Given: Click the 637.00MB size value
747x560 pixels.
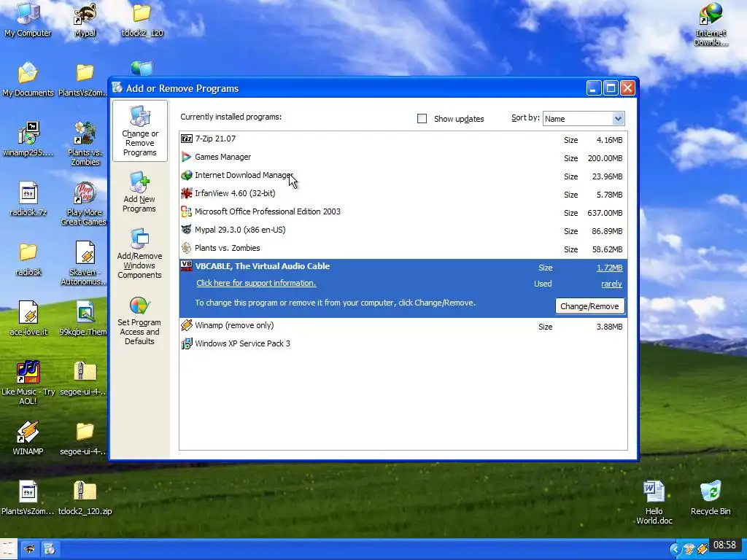Looking at the screenshot, I should click(x=605, y=213).
